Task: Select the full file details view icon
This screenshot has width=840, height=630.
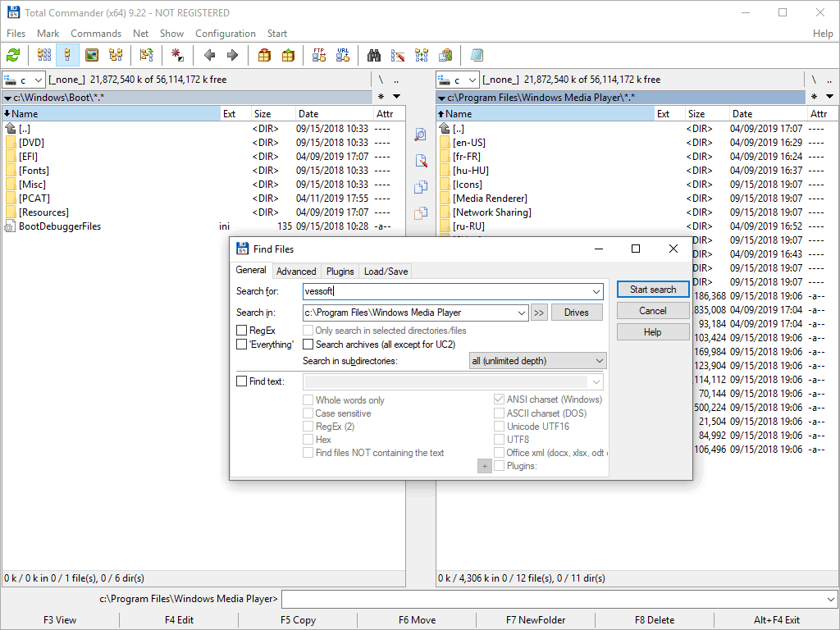Action: click(67, 55)
